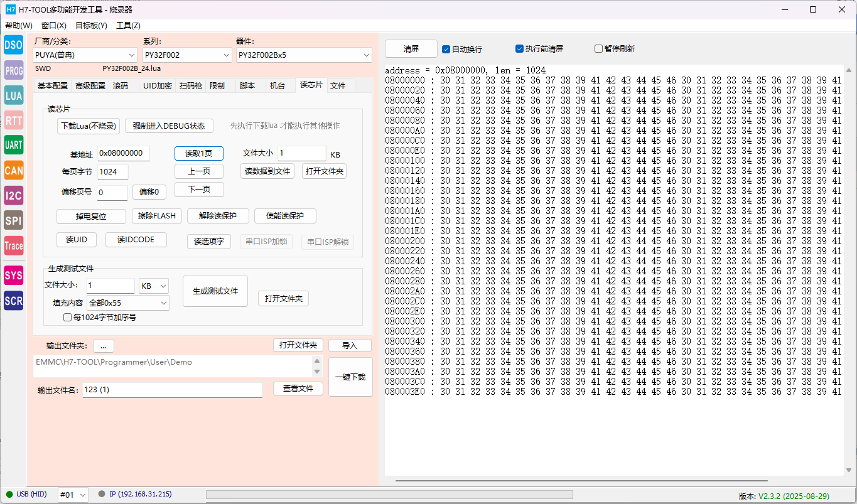857x504 pixels.
Task: Open the 目标板(Y) menu
Action: coord(91,26)
